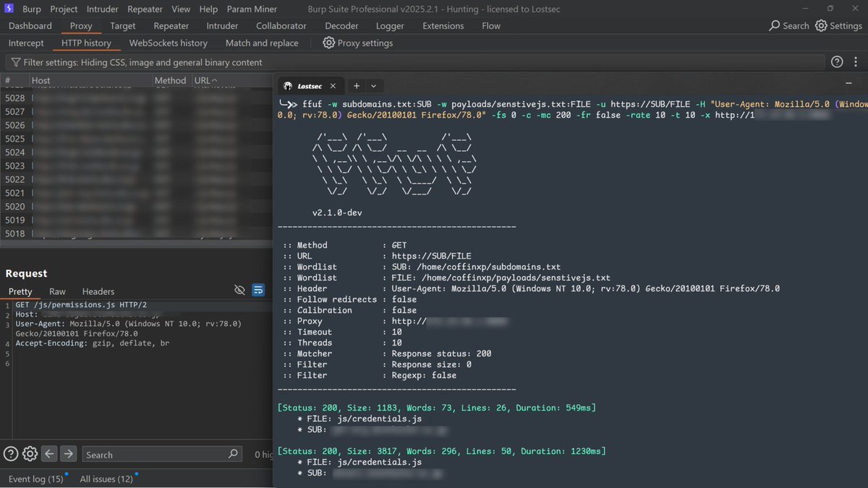This screenshot has height=488, width=868.
Task: Select history row 5021
Action: (137, 192)
